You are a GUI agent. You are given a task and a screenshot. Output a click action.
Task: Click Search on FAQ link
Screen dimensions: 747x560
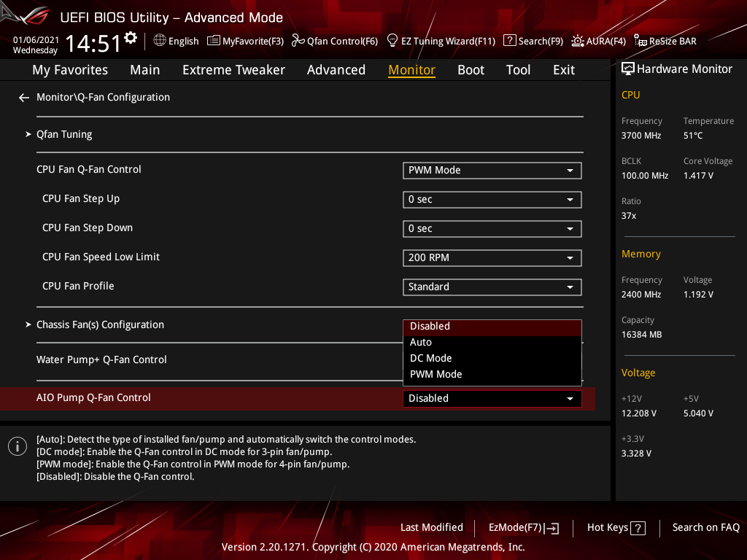click(x=705, y=528)
